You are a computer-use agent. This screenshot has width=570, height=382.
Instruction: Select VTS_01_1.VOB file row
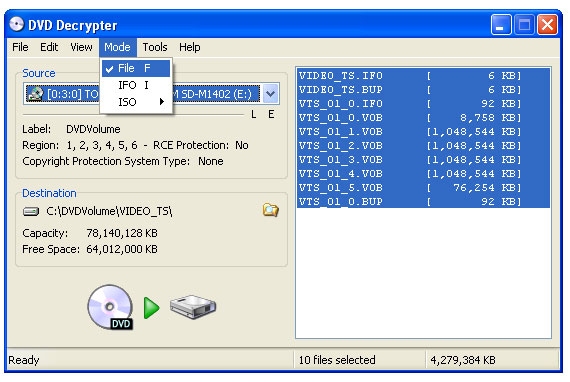click(x=424, y=132)
